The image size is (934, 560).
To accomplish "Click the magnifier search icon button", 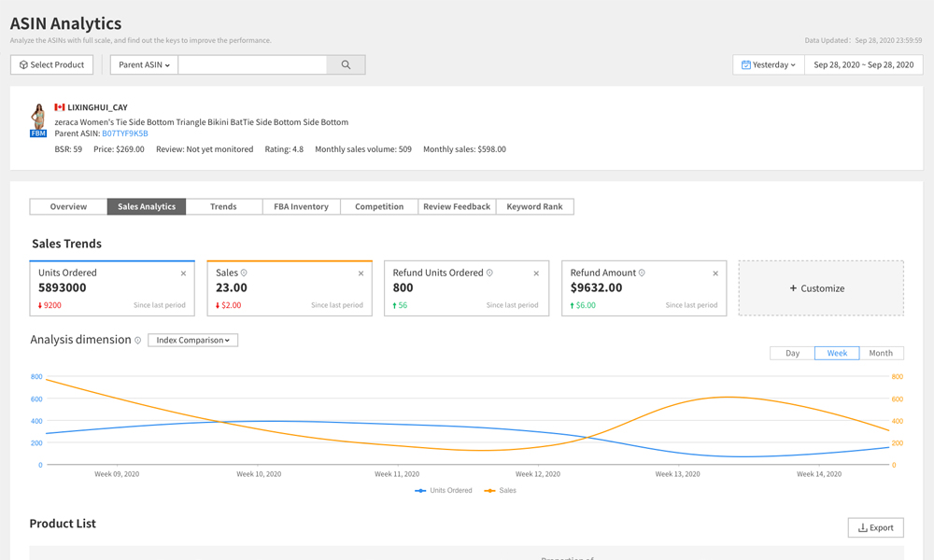I will click(x=346, y=64).
